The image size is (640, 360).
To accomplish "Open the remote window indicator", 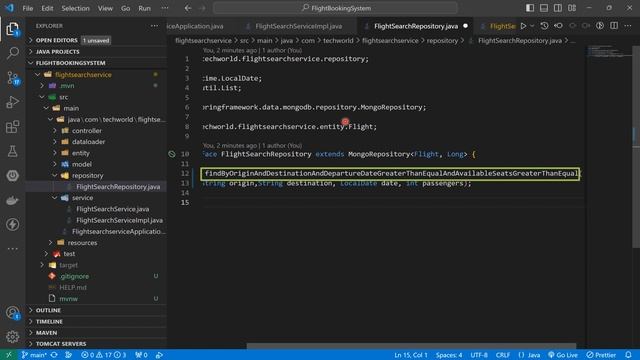I will click(x=9, y=355).
